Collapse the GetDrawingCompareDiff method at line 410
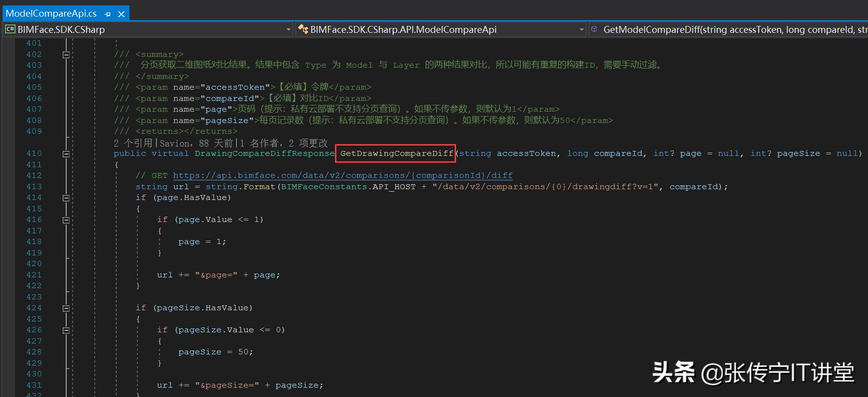Viewport: 868px width, 397px height. (x=66, y=153)
